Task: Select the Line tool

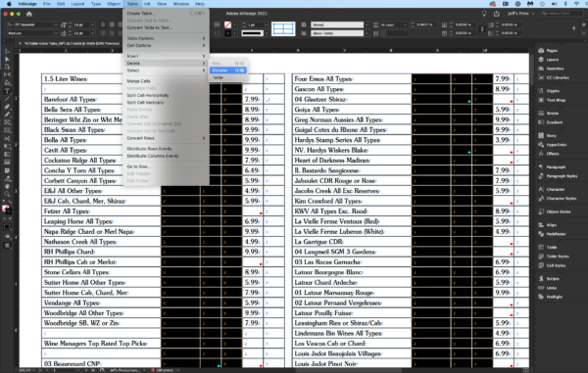Action: 7,99
